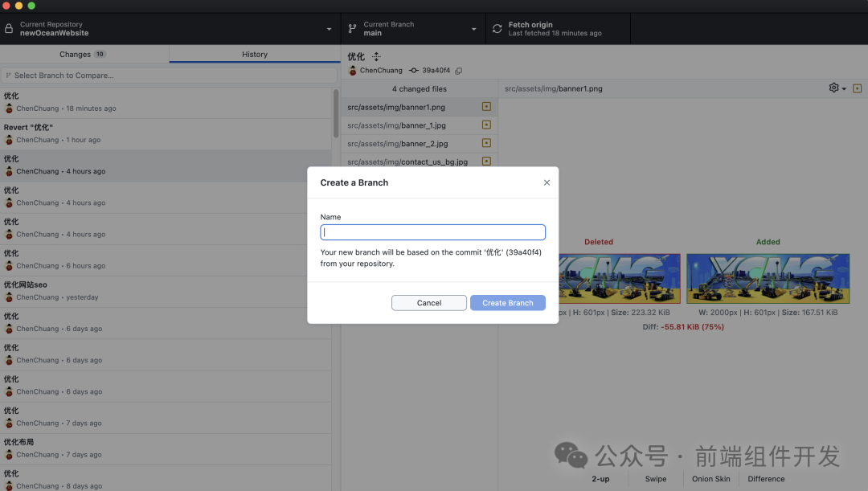This screenshot has height=491, width=868.
Task: Select the Difference diff mode
Action: pos(766,479)
